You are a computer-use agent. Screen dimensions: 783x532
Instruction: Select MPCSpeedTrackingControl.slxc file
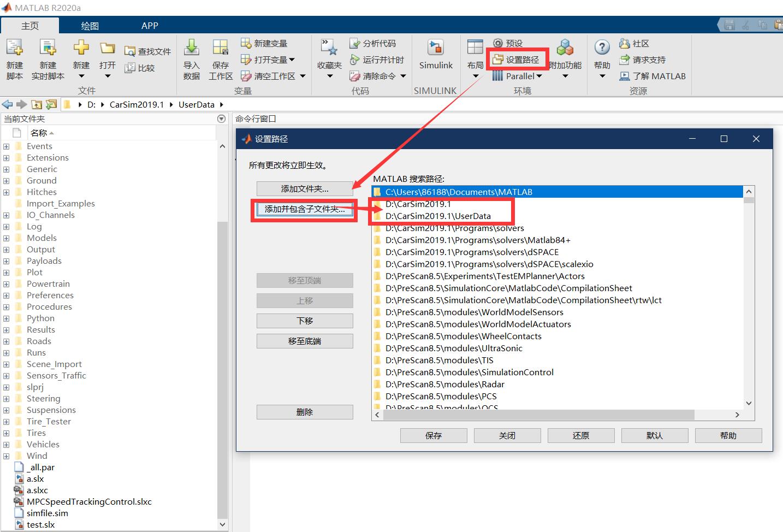(89, 501)
